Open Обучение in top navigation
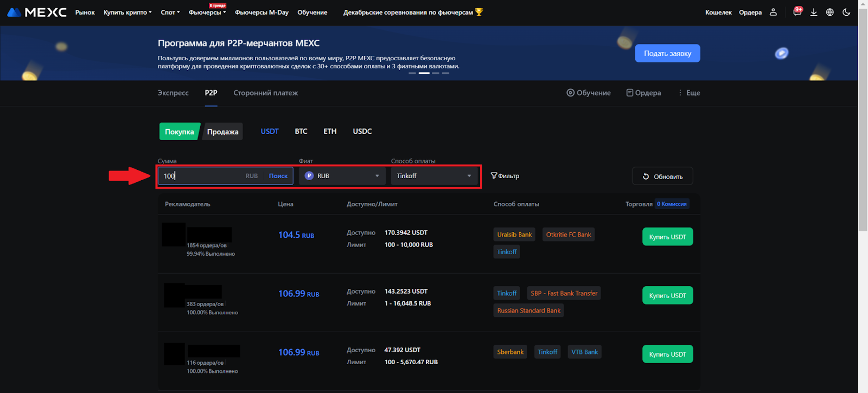 click(x=312, y=12)
